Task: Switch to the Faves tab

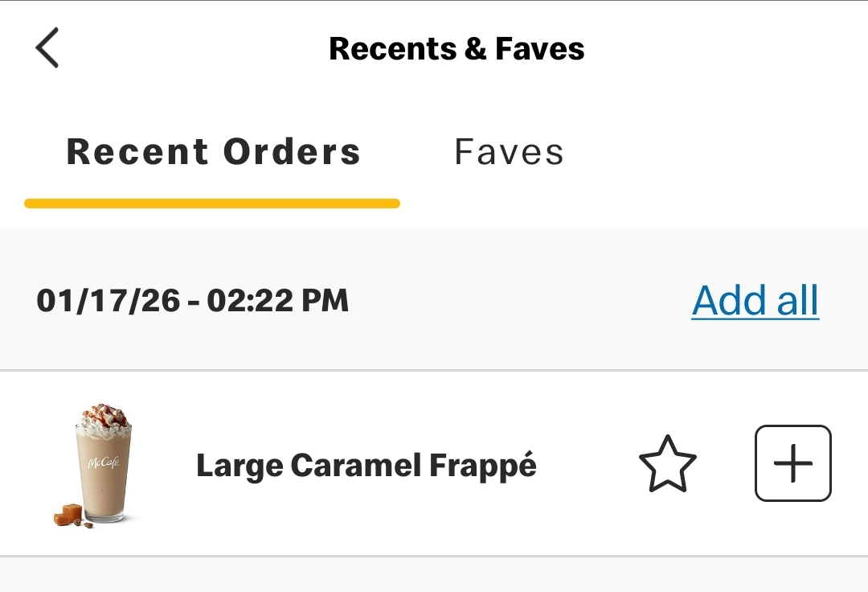Action: [x=509, y=152]
